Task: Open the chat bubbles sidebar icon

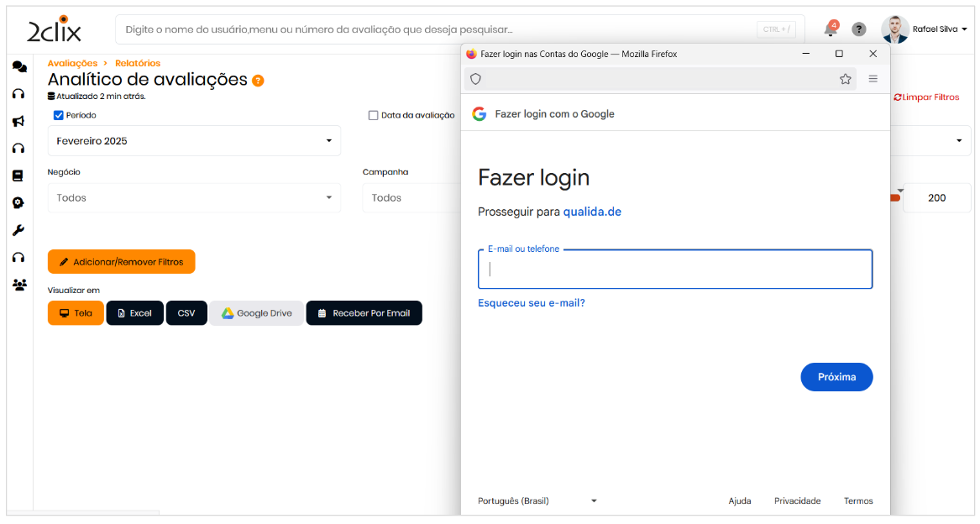Action: point(18,67)
